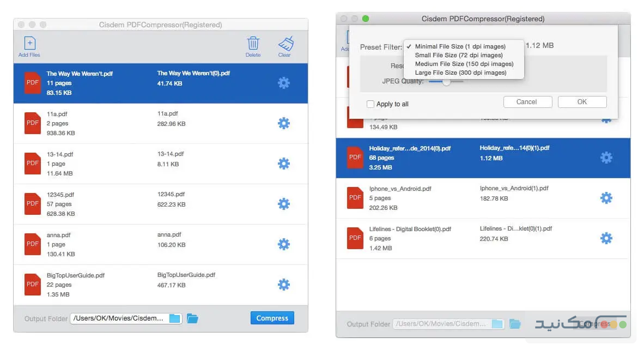Open settings gear for 11a.pdf

tap(284, 123)
